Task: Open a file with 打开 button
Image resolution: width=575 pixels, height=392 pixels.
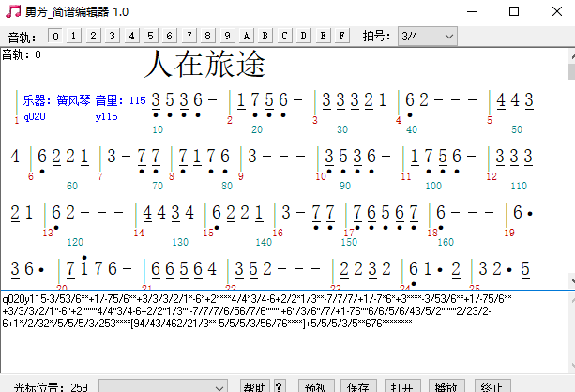Action: (x=401, y=385)
